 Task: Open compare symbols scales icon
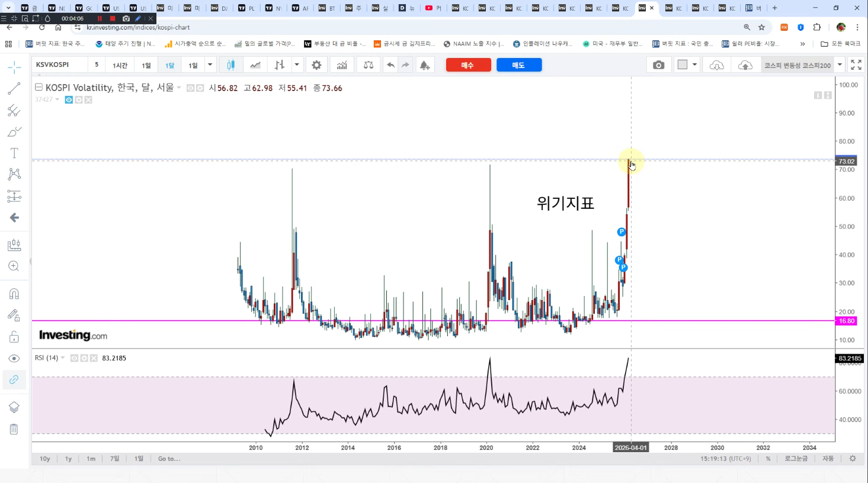click(368, 65)
